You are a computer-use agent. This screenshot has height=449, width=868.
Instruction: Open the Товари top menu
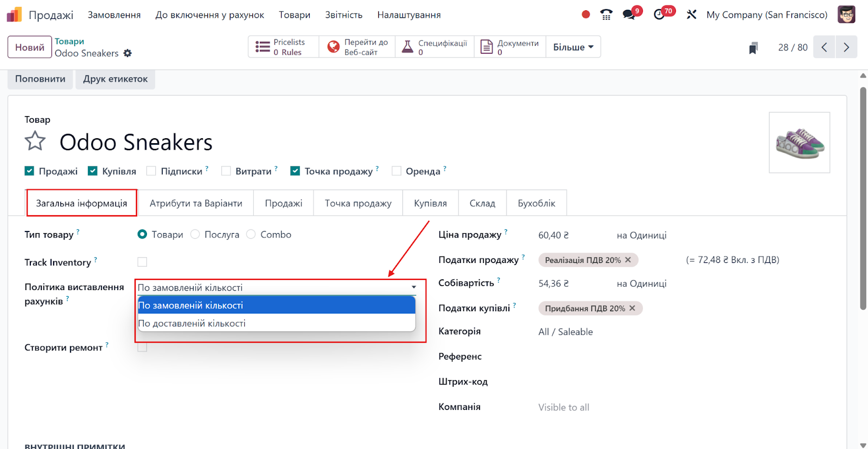[295, 15]
